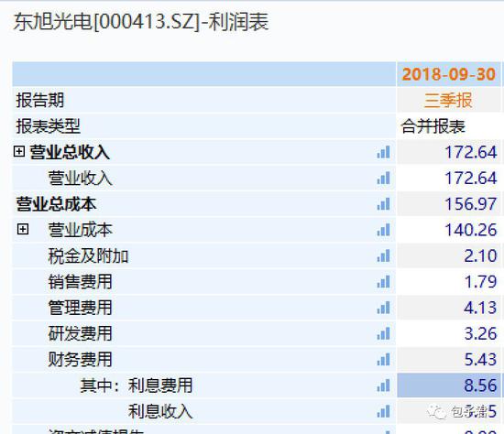This screenshot has width=504, height=434.
Task: Select the 营业收入 value 172.64
Action: point(449,178)
